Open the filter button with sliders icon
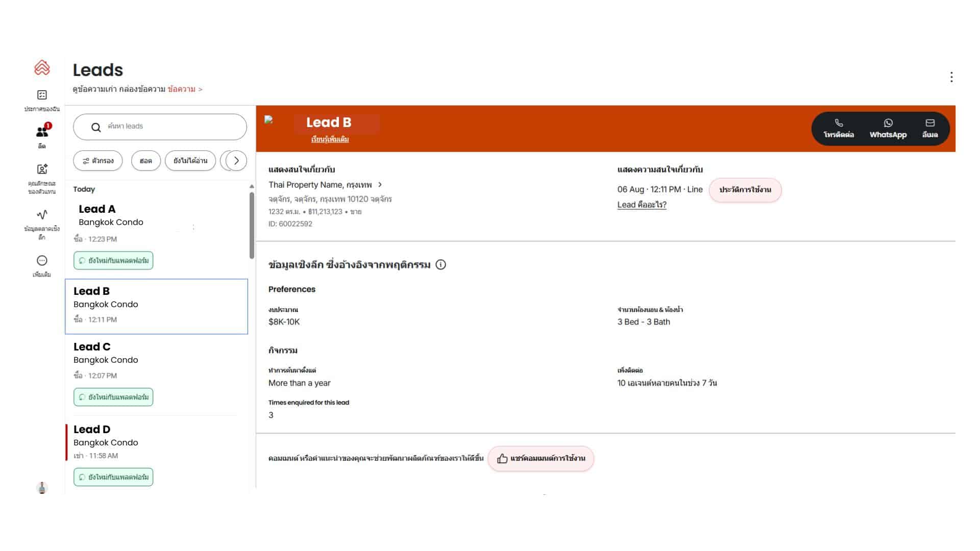The width and height of the screenshot is (980, 551). (x=98, y=161)
